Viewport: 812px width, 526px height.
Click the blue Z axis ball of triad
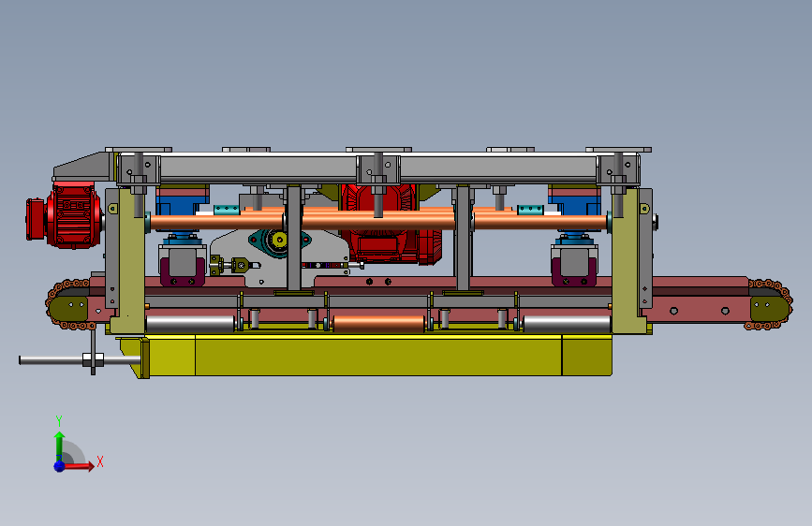(x=60, y=466)
